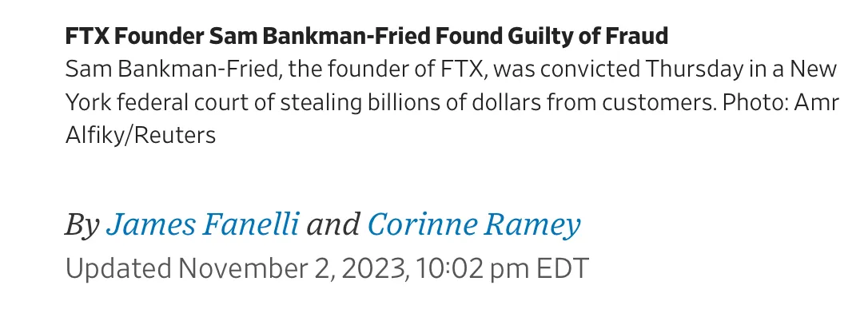The width and height of the screenshot is (868, 317).
Task: Click the bold FTX Founder headline
Action: [367, 37]
